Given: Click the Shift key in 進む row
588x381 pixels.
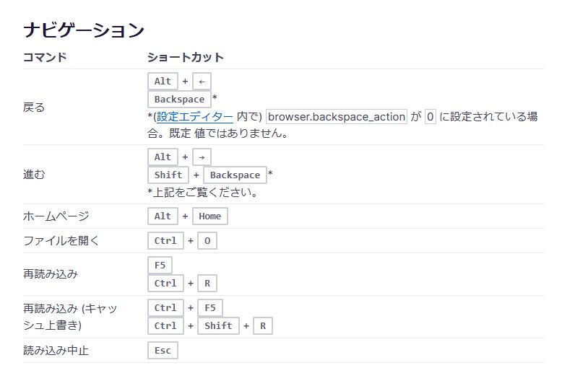Looking at the screenshot, I should tap(168, 175).
